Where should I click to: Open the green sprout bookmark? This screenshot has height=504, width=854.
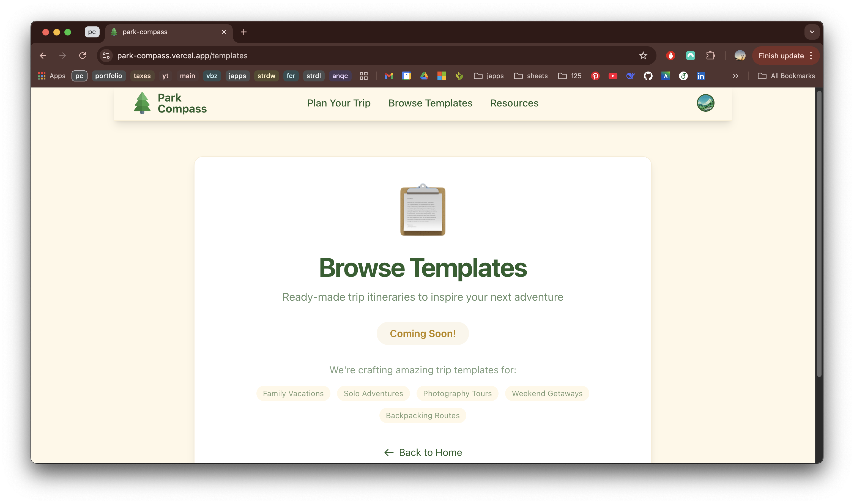click(459, 76)
